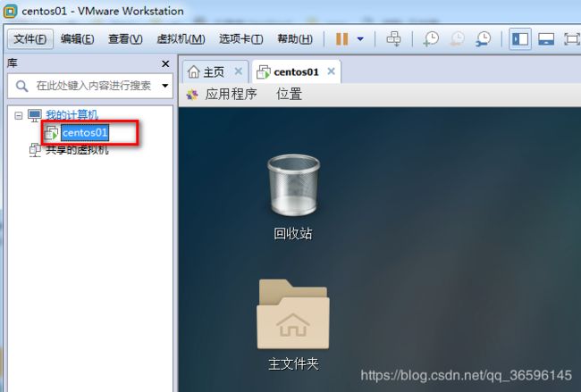This screenshot has width=581, height=392.
Task: Select 共享的虚拟机 in the library tree
Action: coord(77,150)
